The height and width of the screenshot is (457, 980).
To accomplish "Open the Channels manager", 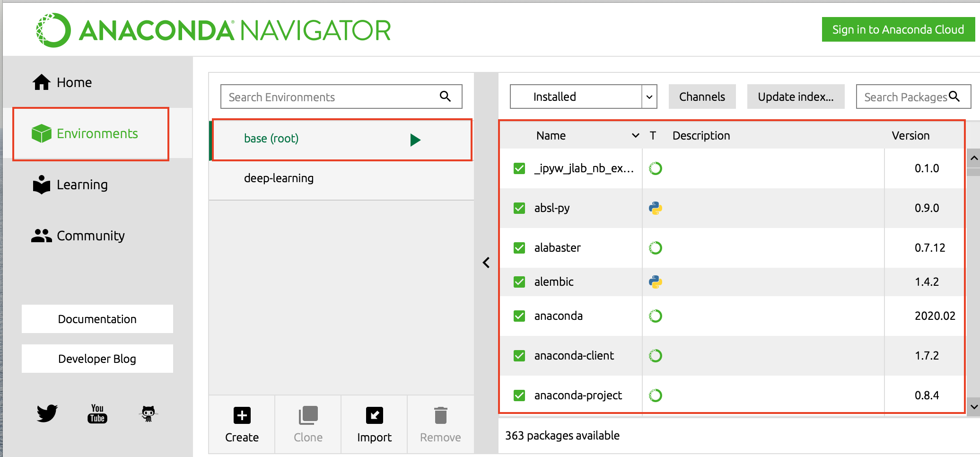I will point(701,97).
